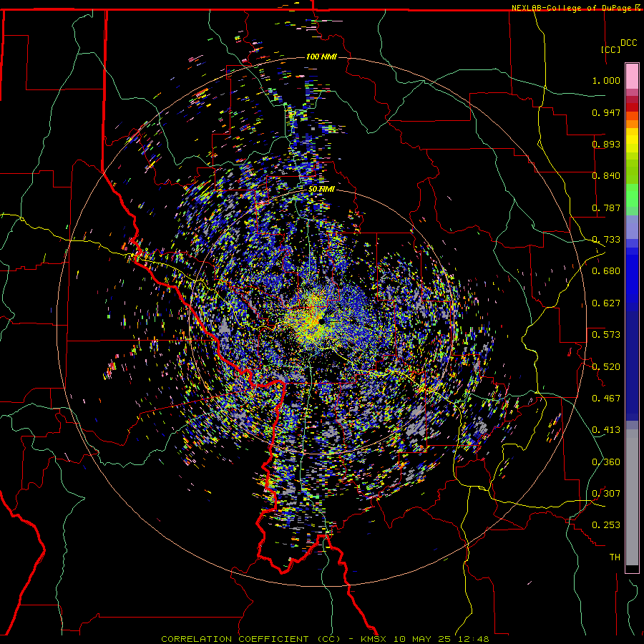Click the TH threshold label
Image resolution: width=644 pixels, height=644 pixels.
point(615,557)
